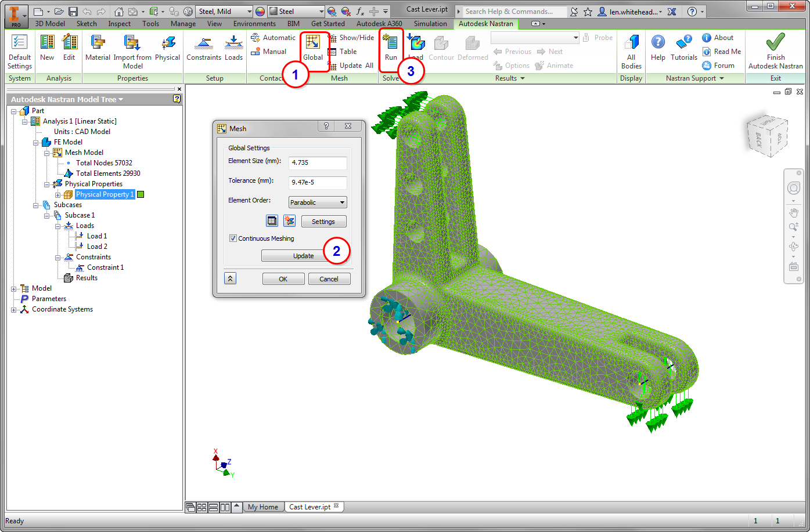The width and height of the screenshot is (810, 532).
Task: Open the Read Me document
Action: tap(722, 52)
